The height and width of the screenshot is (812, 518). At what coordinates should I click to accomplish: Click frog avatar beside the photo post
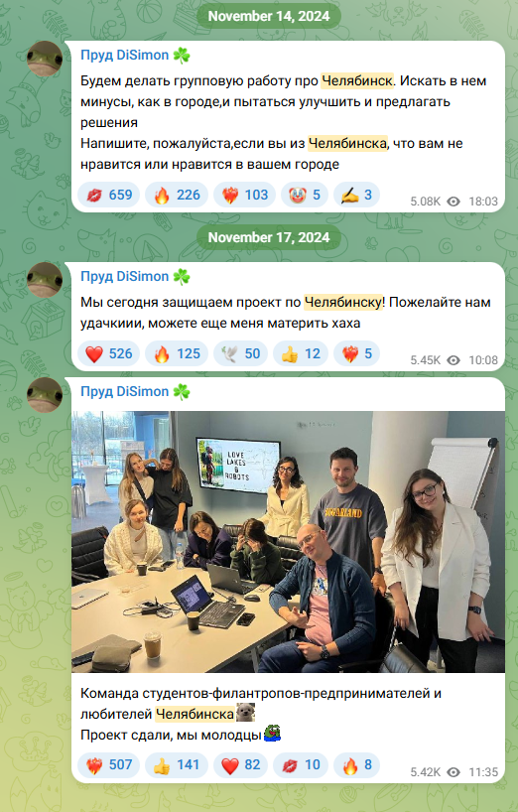point(45,395)
